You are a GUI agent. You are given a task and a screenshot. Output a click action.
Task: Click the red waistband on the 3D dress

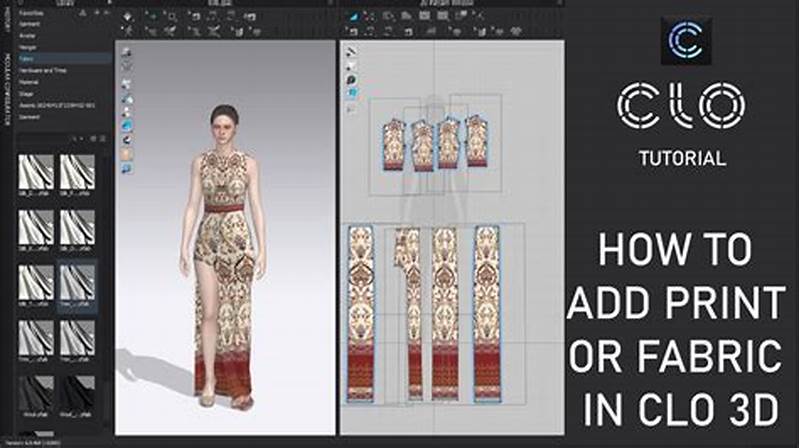(x=224, y=208)
